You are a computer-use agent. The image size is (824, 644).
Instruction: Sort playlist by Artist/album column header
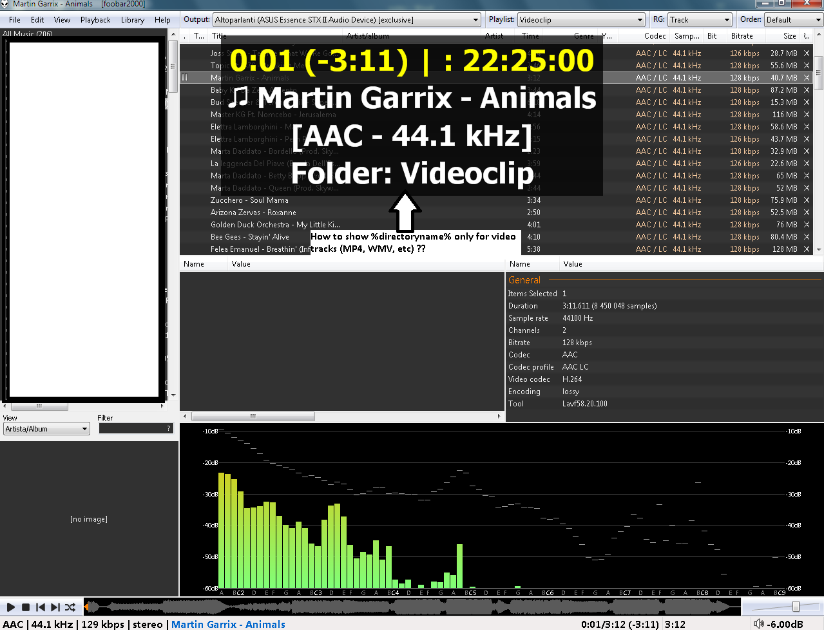coord(368,36)
